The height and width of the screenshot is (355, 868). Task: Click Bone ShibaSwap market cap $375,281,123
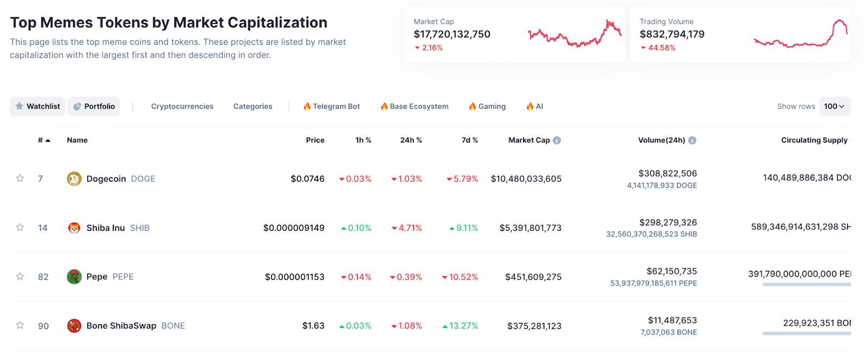[x=534, y=326]
